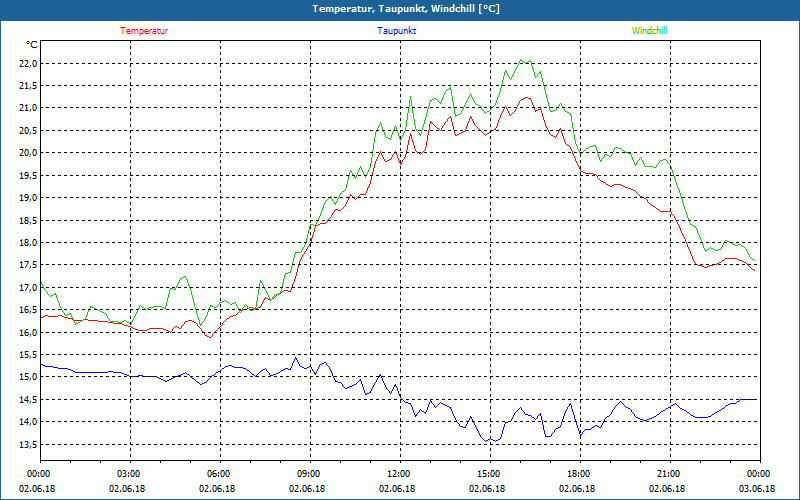Click the 22,0 y-axis value
800x500 pixels.
[x=27, y=63]
